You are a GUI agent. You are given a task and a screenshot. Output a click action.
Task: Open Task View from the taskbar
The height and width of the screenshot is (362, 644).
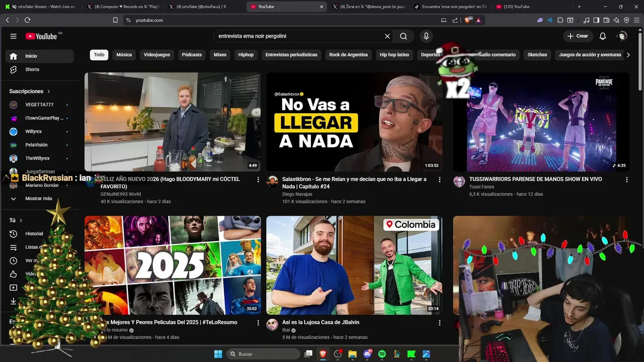308,354
